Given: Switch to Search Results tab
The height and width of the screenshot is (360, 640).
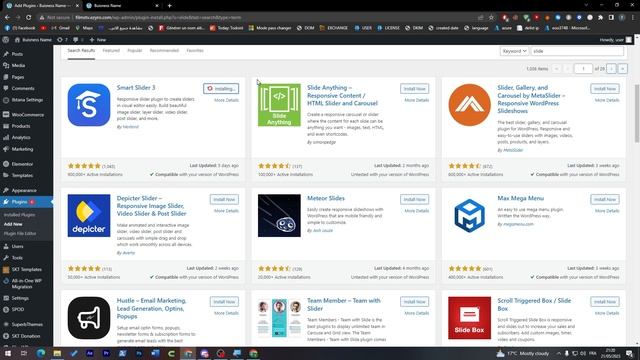Looking at the screenshot, I should point(81,51).
